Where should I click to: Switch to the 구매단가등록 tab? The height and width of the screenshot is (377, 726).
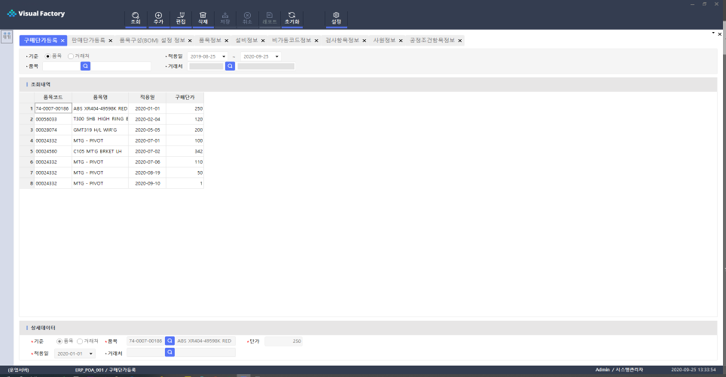tap(41, 40)
